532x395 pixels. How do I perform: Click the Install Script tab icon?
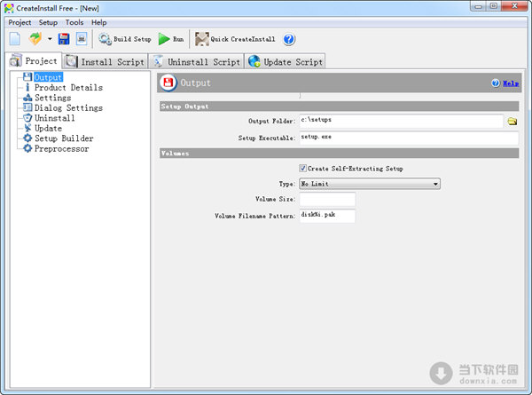click(71, 61)
